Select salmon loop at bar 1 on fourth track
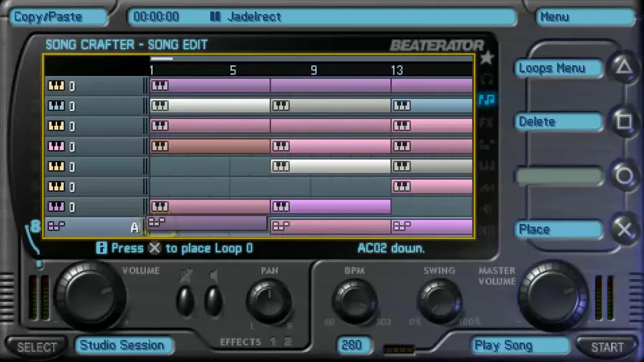Image resolution: width=644 pixels, height=362 pixels. click(x=210, y=146)
